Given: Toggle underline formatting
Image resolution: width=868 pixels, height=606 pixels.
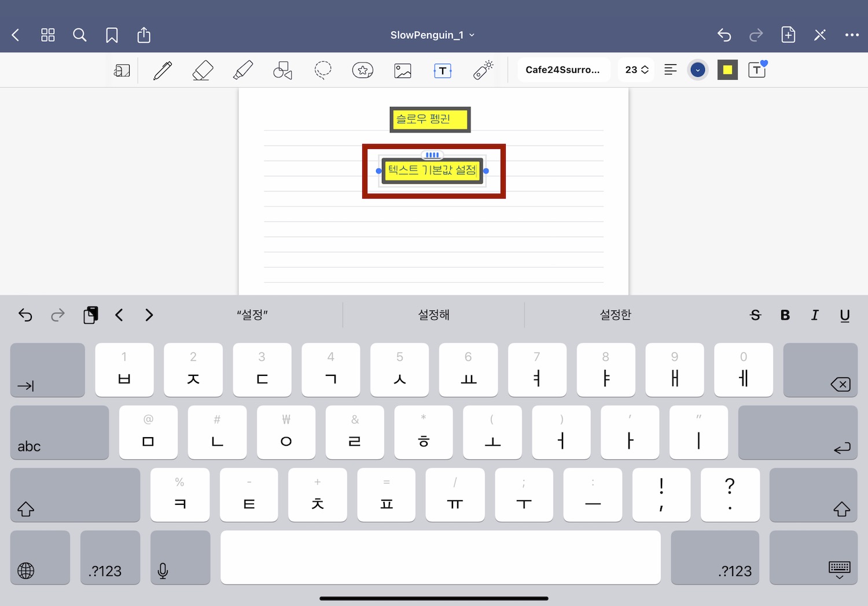Looking at the screenshot, I should [x=845, y=315].
